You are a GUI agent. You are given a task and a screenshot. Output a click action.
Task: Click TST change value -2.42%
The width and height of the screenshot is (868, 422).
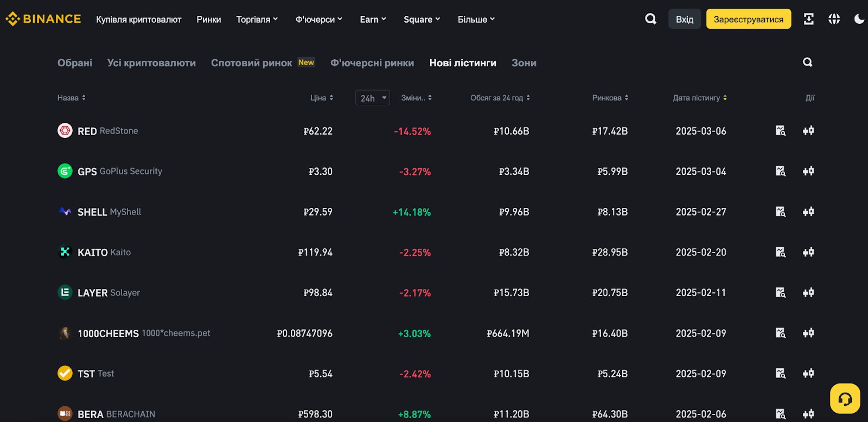coord(415,374)
